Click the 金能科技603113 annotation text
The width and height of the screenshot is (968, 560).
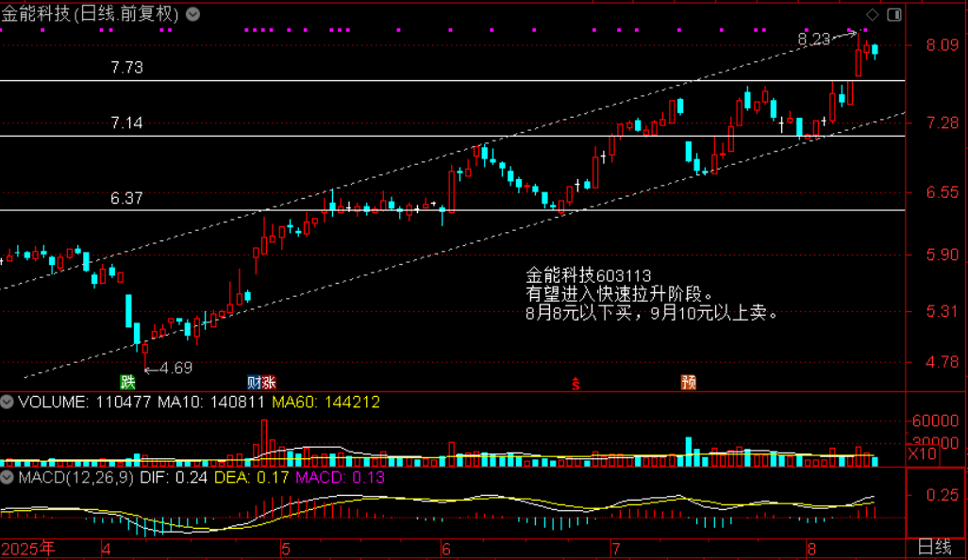589,275
